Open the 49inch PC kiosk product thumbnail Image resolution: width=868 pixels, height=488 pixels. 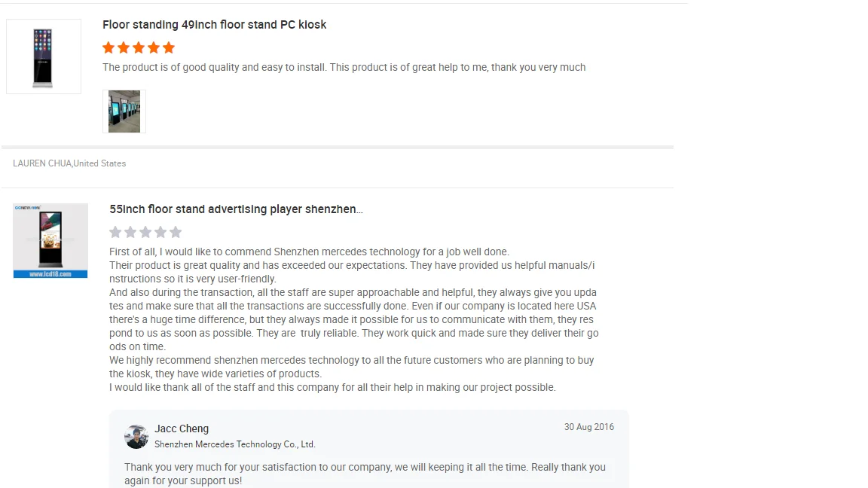click(x=44, y=56)
